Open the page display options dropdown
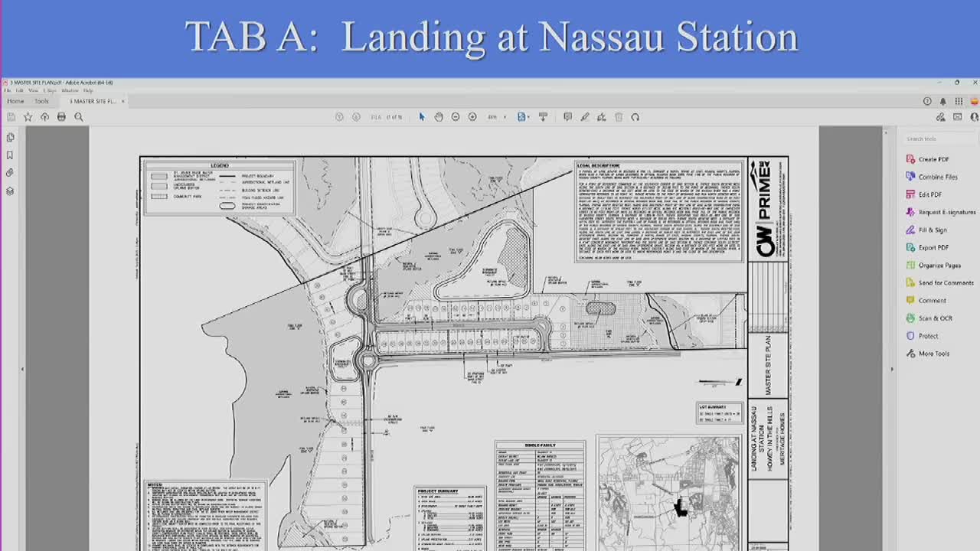This screenshot has width=980, height=551. pyautogui.click(x=528, y=116)
